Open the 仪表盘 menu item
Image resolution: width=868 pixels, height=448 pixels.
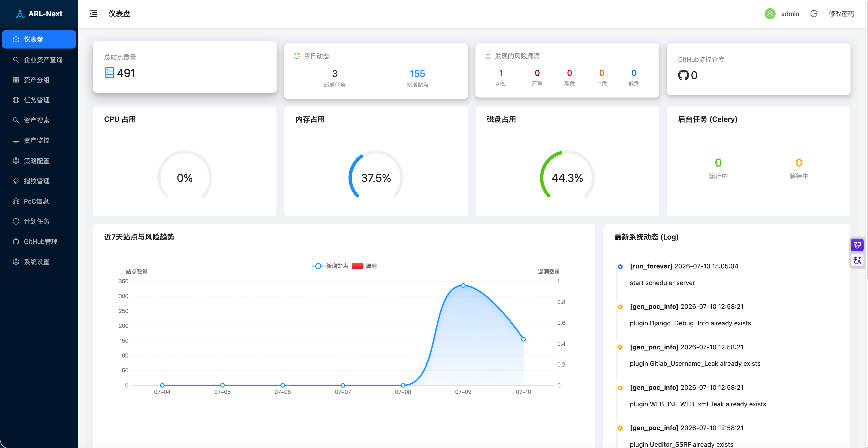[x=39, y=39]
